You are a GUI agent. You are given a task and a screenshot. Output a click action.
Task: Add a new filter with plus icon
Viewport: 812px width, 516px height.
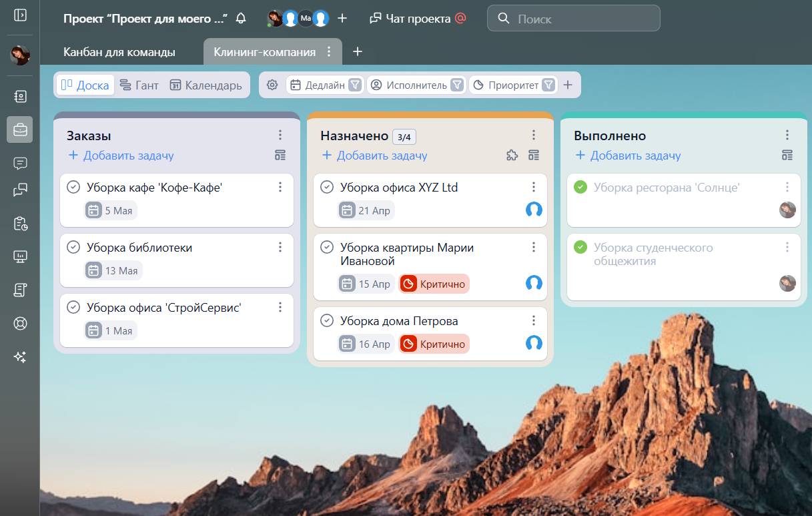pyautogui.click(x=568, y=85)
